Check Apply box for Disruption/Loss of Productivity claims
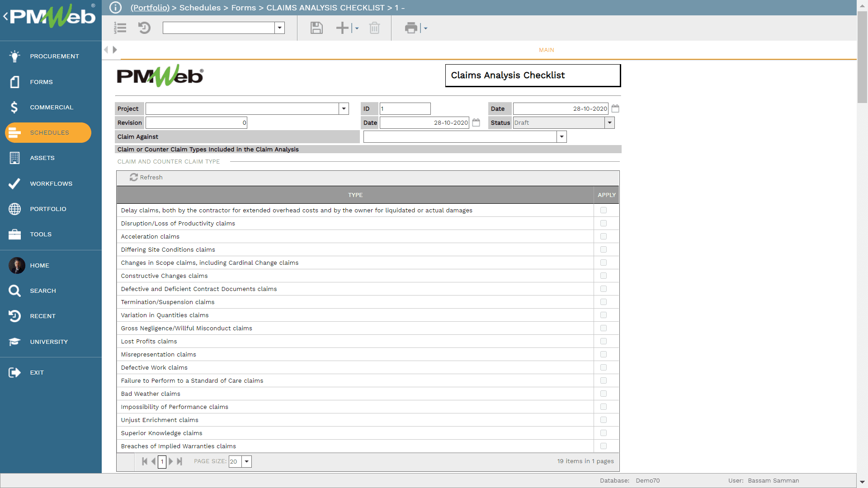Image resolution: width=868 pixels, height=488 pixels. click(x=604, y=223)
